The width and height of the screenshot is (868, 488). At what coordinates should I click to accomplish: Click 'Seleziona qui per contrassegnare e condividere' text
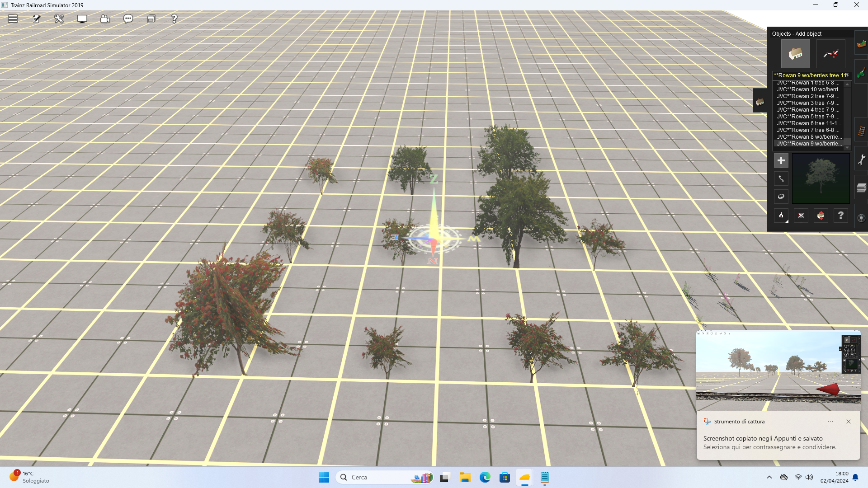click(769, 447)
